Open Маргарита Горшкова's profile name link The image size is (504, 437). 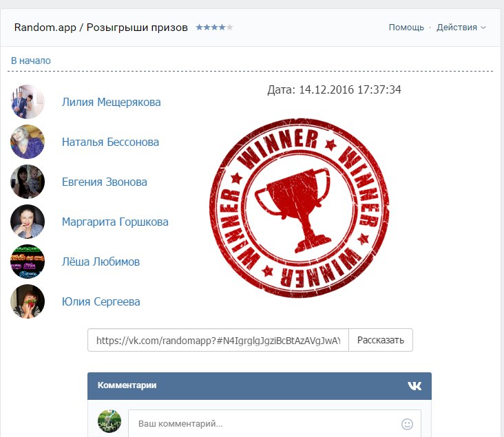click(x=115, y=222)
